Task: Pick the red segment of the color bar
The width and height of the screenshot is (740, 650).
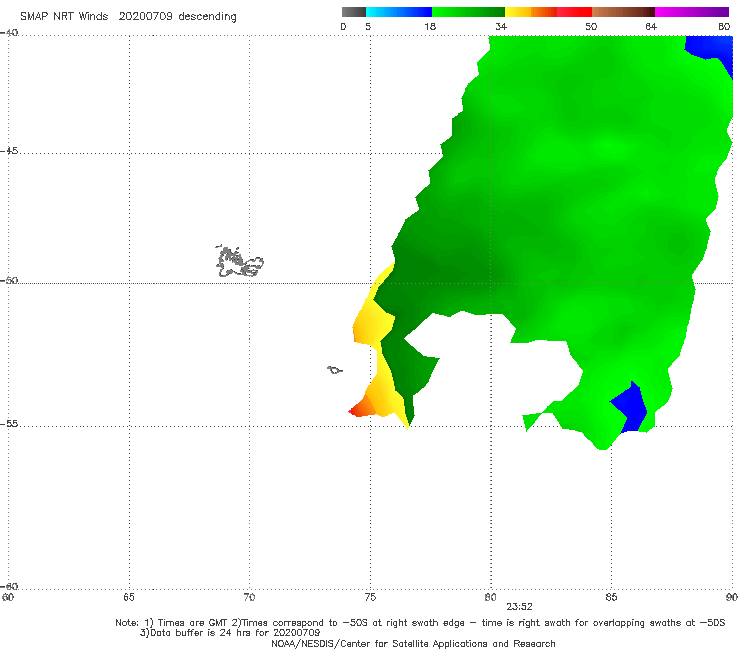Action: click(x=574, y=12)
